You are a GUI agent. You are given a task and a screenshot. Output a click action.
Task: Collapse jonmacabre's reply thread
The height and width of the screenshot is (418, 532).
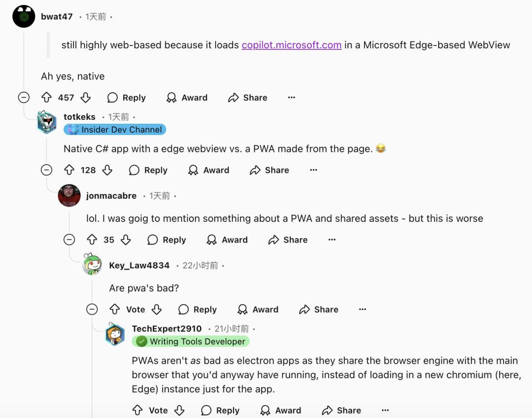(x=69, y=240)
